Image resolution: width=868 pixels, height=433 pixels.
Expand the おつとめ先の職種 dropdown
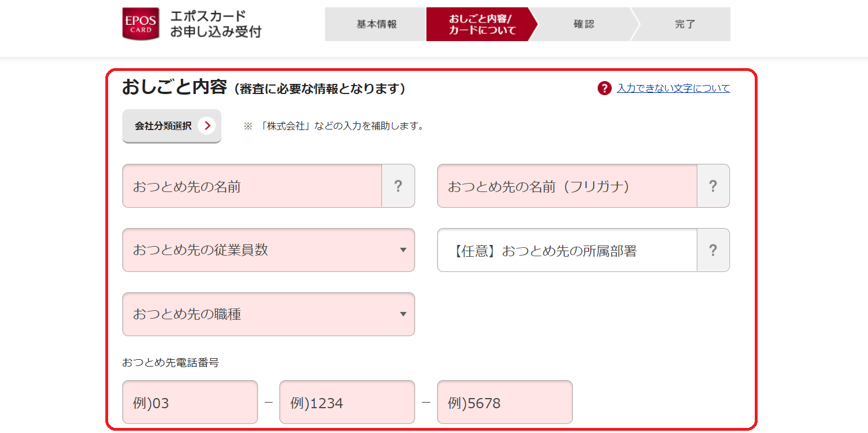[269, 314]
